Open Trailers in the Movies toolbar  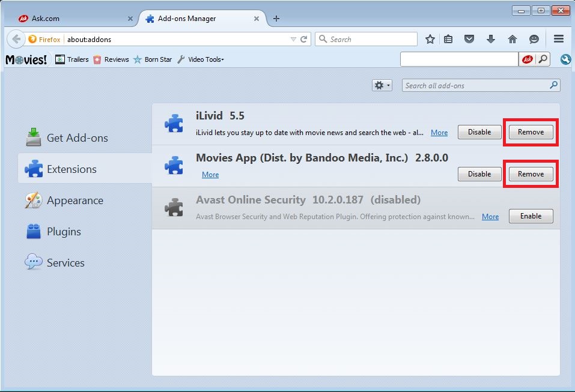tap(72, 59)
